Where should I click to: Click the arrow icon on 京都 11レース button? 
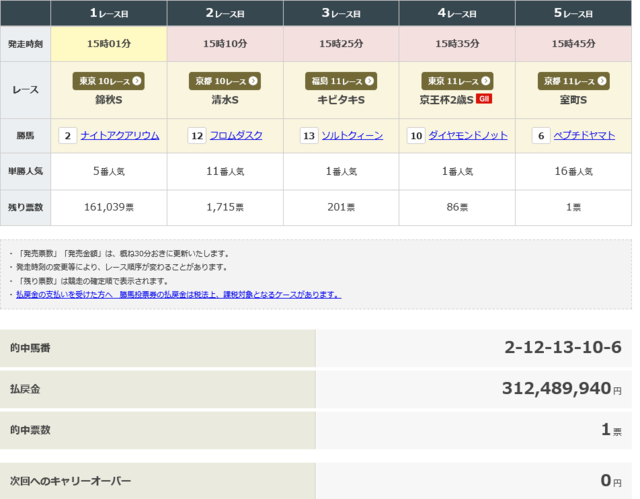601,81
